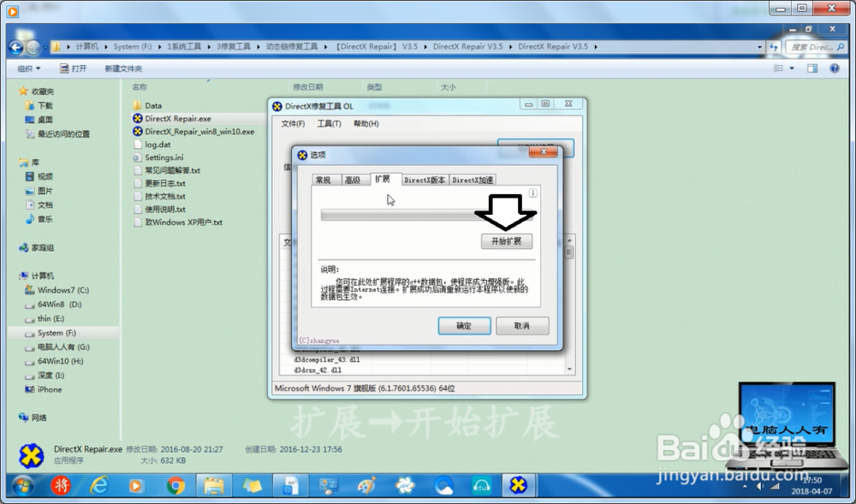Open 桌面 in the favorites sidebar
856x504 pixels.
point(39,120)
